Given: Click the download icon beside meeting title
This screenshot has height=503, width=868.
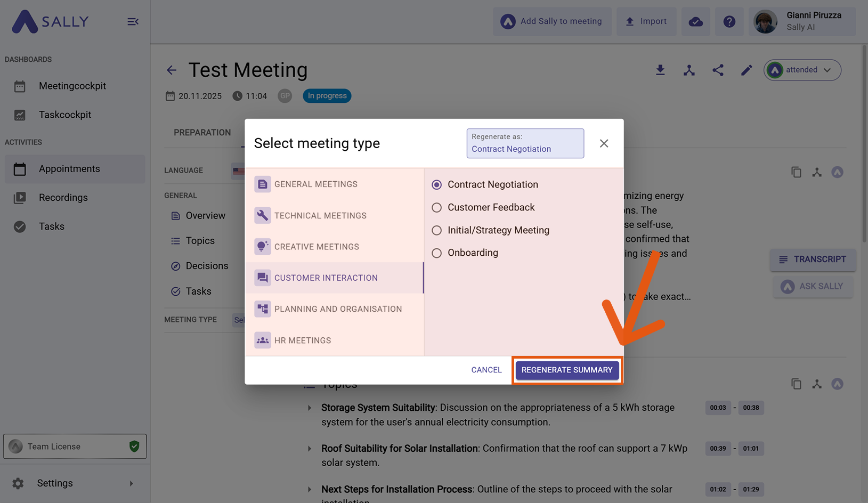Looking at the screenshot, I should pyautogui.click(x=660, y=70).
